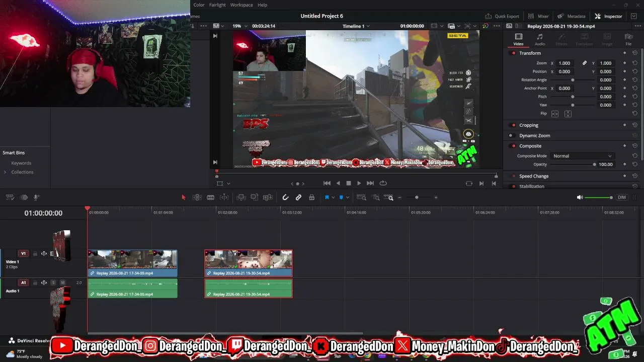Zoom out the timeline with minus button
Screen dimensions: 644x362
(400, 198)
